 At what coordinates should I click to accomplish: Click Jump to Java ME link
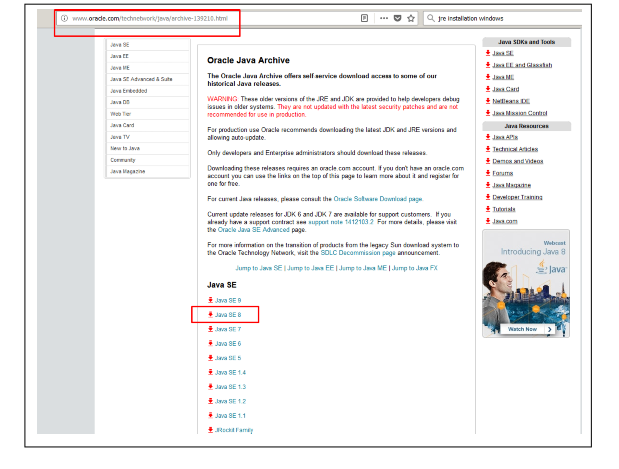(x=362, y=268)
